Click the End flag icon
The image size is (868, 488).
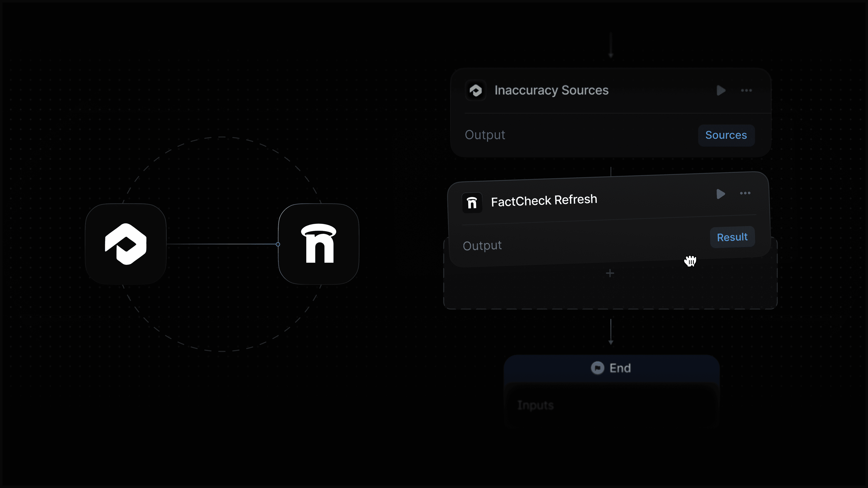[597, 368]
